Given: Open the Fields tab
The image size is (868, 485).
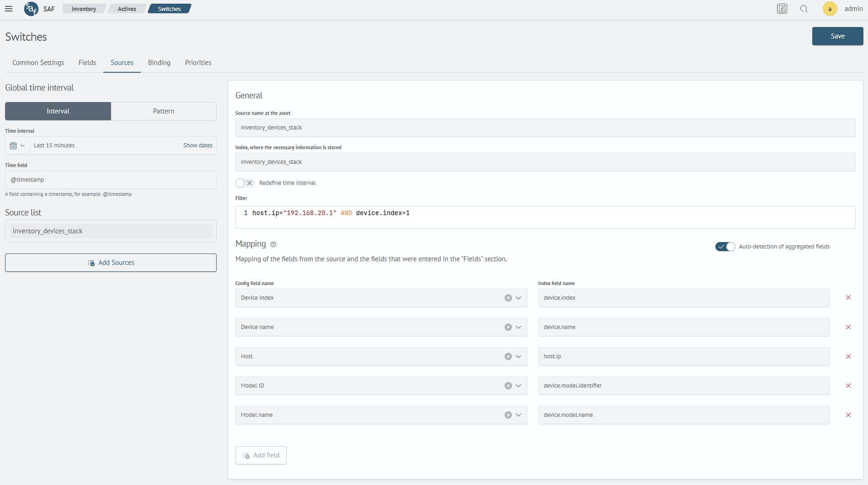Looking at the screenshot, I should [87, 63].
